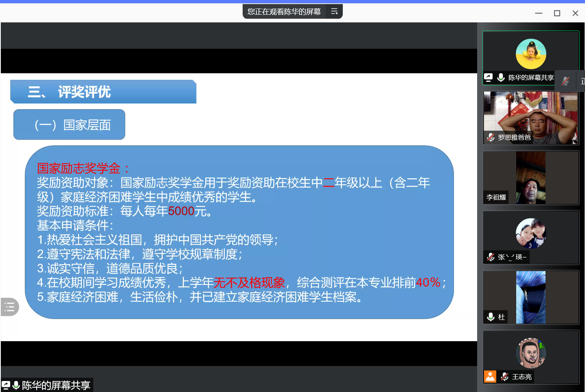Click 陈华's round avatar picture

tap(531, 54)
